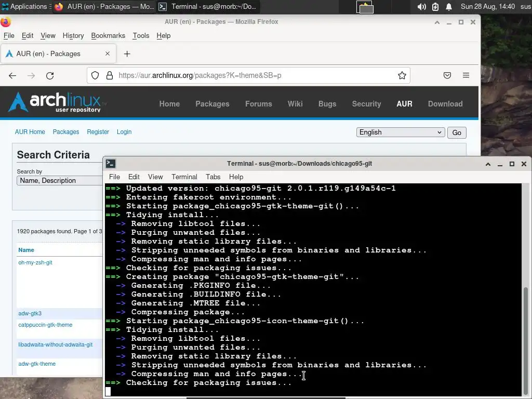
Task: Open terminal Edit menu
Action: (x=134, y=177)
